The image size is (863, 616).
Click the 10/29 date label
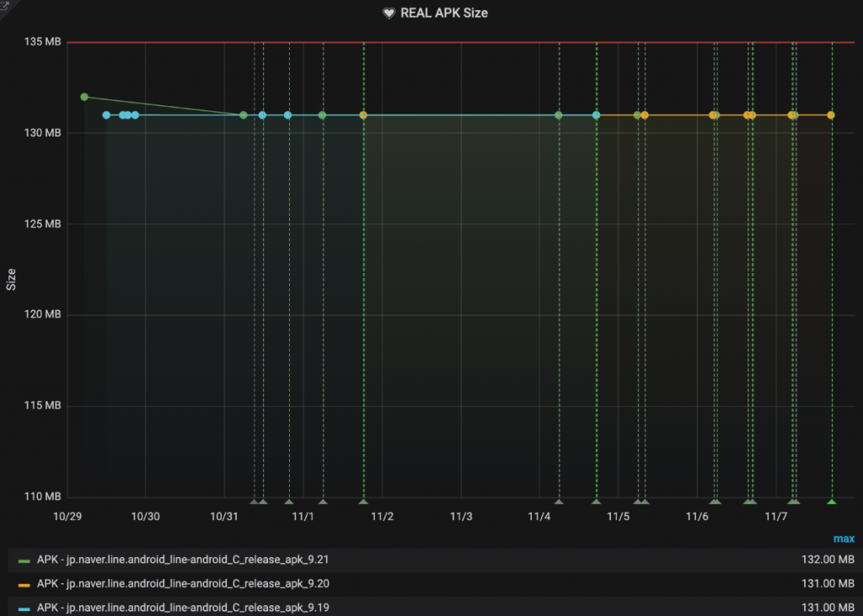click(67, 517)
